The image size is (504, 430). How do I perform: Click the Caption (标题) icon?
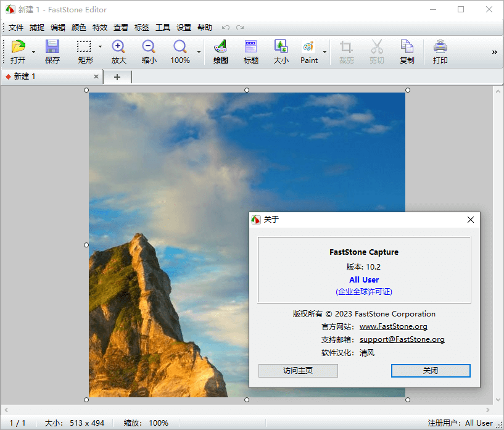250,48
